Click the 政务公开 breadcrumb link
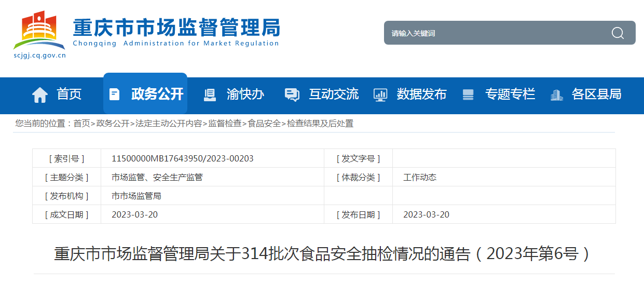Image resolution: width=644 pixels, height=284 pixels. pyautogui.click(x=113, y=124)
